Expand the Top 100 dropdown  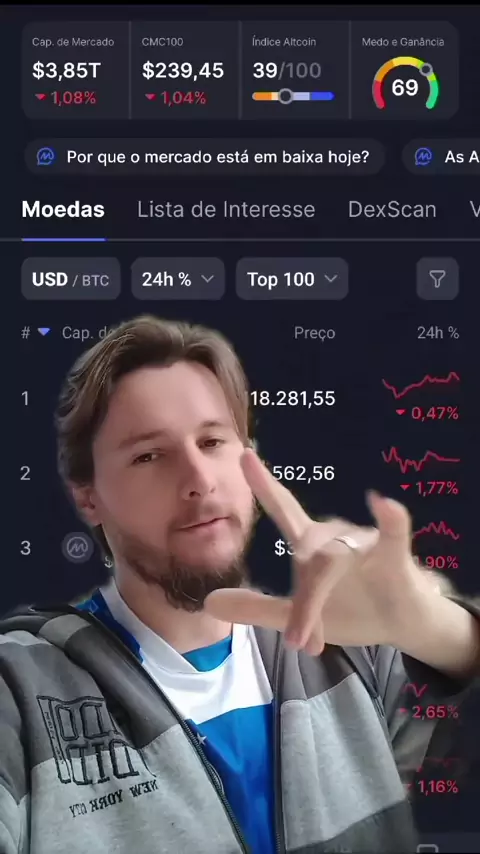[292, 279]
